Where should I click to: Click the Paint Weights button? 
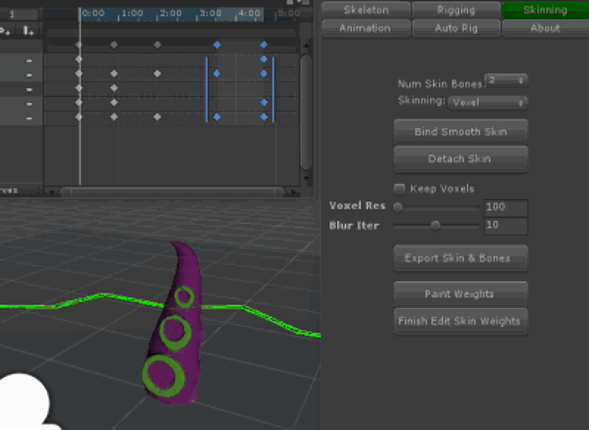coord(461,294)
